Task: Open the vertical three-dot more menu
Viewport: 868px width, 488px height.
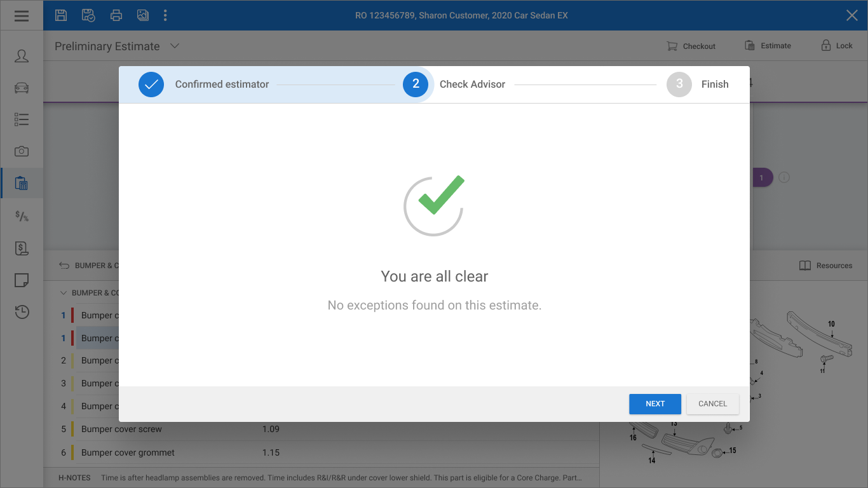Action: click(x=165, y=15)
